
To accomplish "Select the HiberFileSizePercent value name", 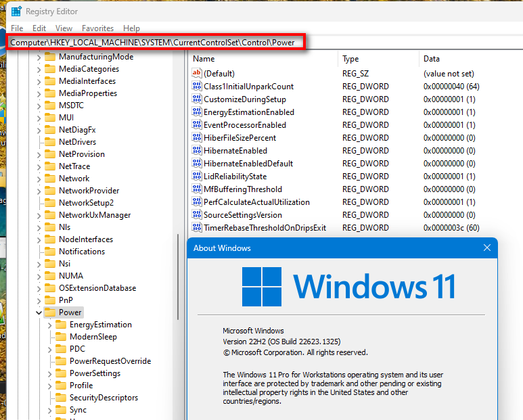I will tap(240, 138).
